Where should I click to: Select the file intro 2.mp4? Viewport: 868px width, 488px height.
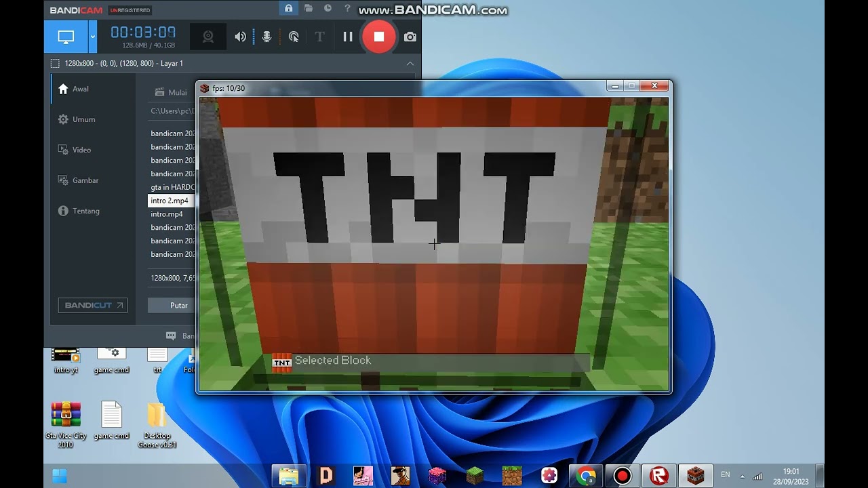(172, 201)
